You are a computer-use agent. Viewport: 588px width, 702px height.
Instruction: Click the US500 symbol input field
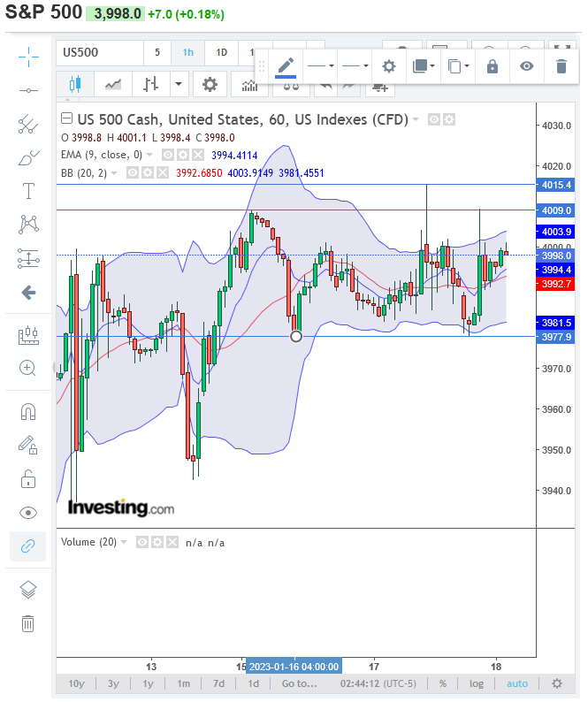pos(99,52)
